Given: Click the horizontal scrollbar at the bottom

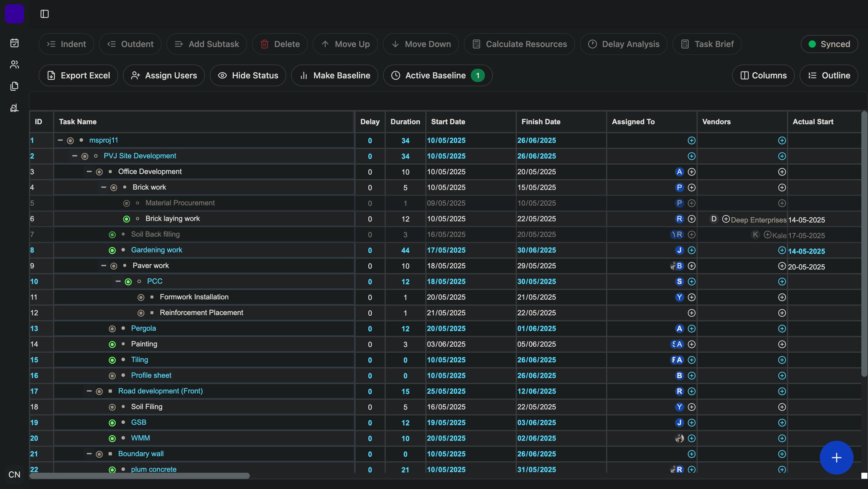Looking at the screenshot, I should [140, 475].
